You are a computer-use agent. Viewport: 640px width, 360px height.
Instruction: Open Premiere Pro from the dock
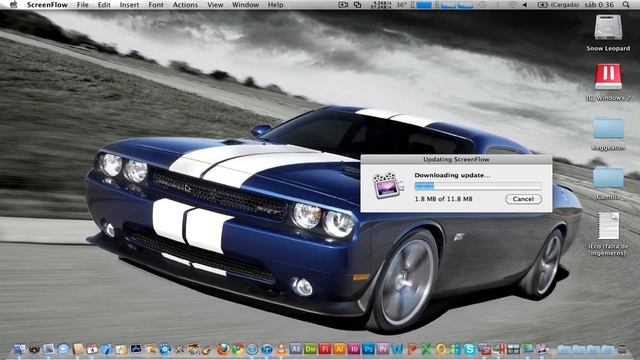tap(383, 349)
